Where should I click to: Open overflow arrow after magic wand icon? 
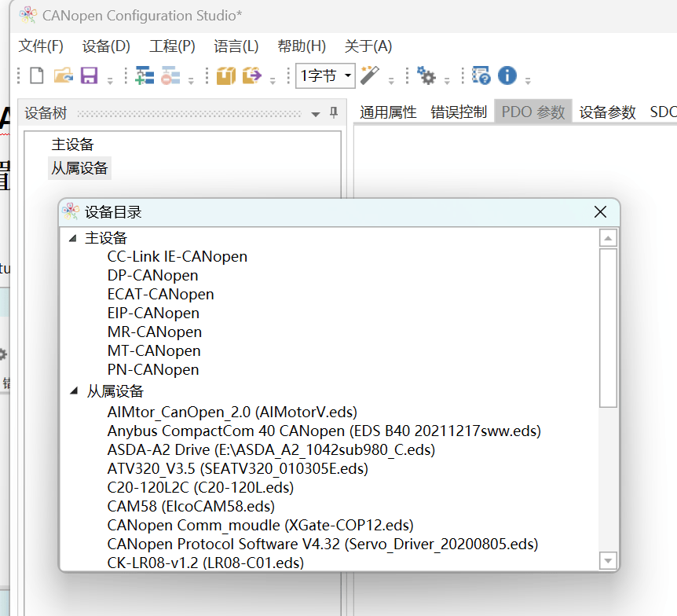(x=391, y=81)
